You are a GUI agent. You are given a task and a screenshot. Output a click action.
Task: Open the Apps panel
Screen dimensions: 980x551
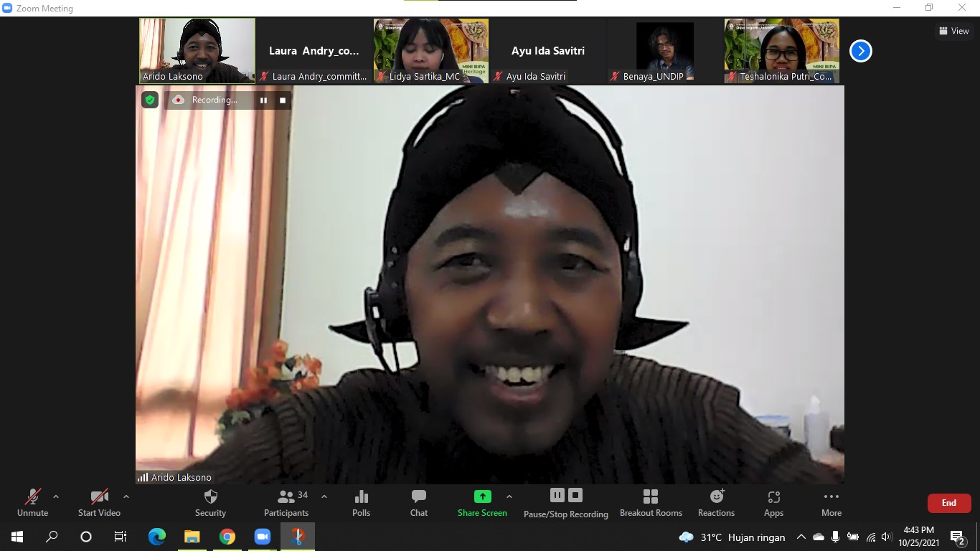tap(773, 502)
